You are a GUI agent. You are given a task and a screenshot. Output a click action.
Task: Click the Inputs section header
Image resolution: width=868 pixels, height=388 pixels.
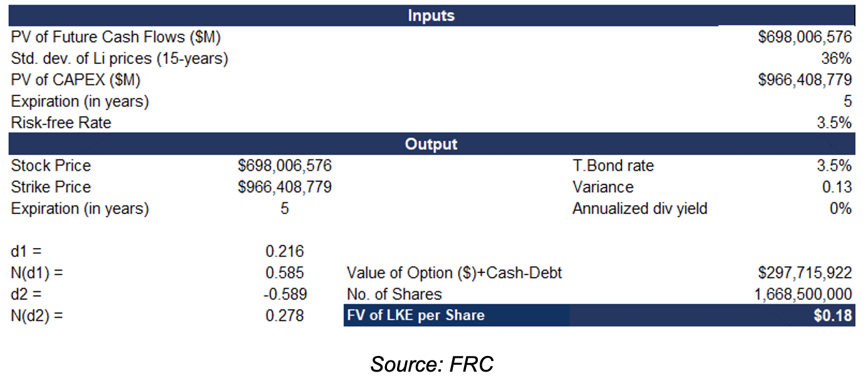(x=431, y=16)
